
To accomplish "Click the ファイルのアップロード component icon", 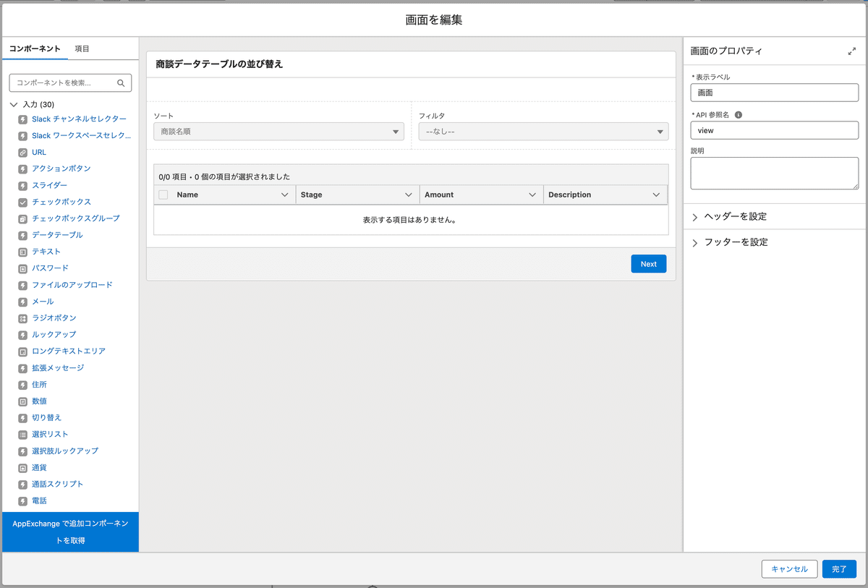I will coord(23,285).
